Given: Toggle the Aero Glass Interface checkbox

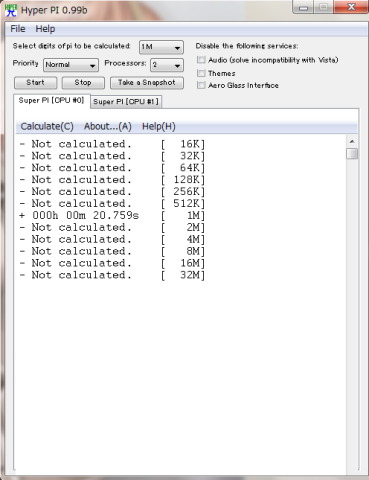Looking at the screenshot, I should 201,85.
